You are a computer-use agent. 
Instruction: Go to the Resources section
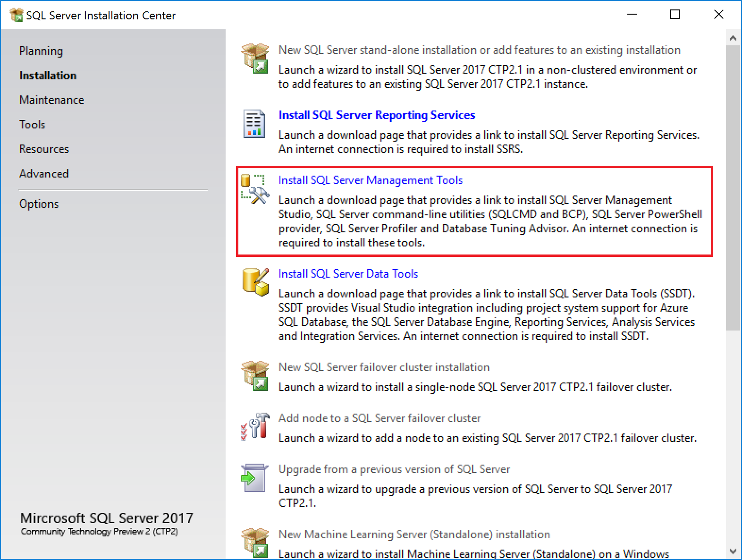pyautogui.click(x=44, y=149)
